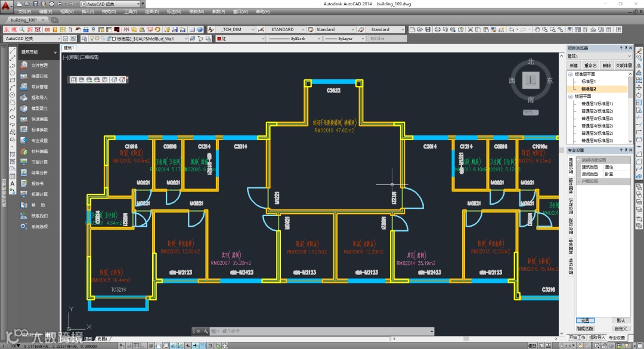Select 标准层2 in the project tree
Screen dimensions: 644x349
click(589, 88)
